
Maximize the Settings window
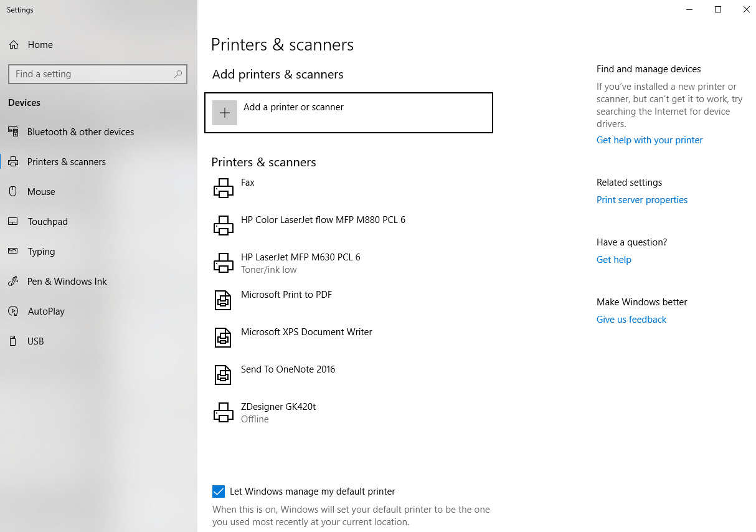click(718, 9)
